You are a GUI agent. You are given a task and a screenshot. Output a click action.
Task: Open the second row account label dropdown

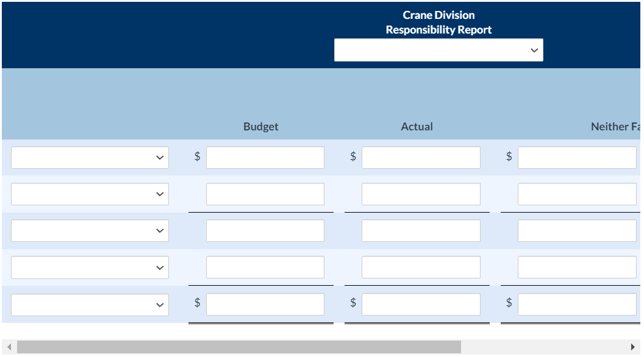89,194
